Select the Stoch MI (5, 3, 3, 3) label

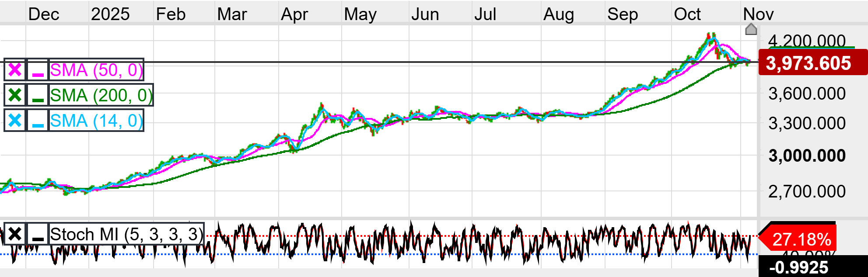click(126, 235)
